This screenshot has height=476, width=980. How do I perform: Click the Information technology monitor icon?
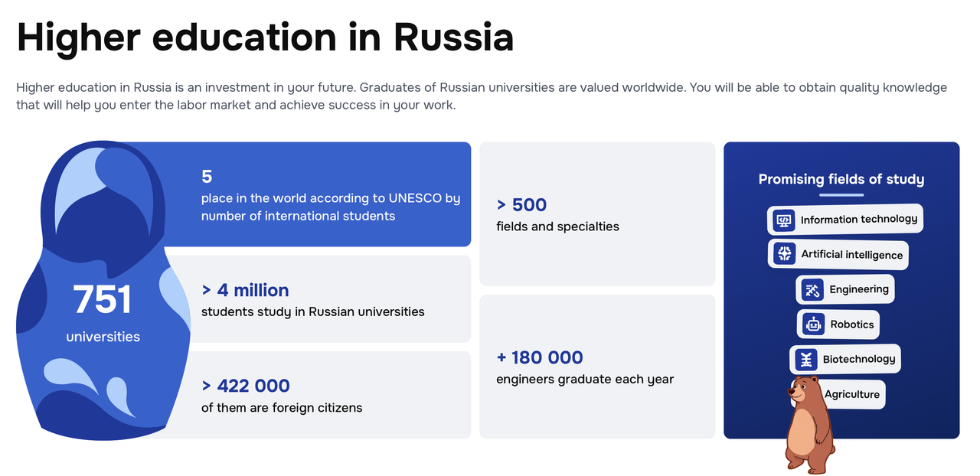tap(784, 220)
